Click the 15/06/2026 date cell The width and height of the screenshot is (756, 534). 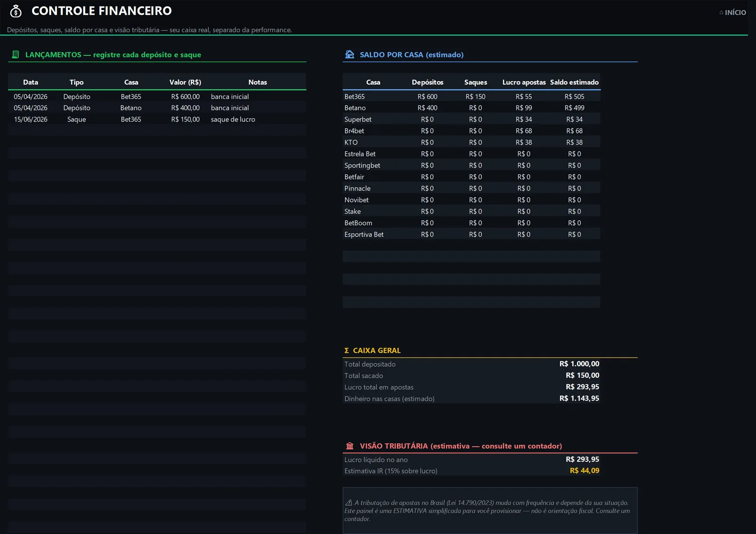31,119
